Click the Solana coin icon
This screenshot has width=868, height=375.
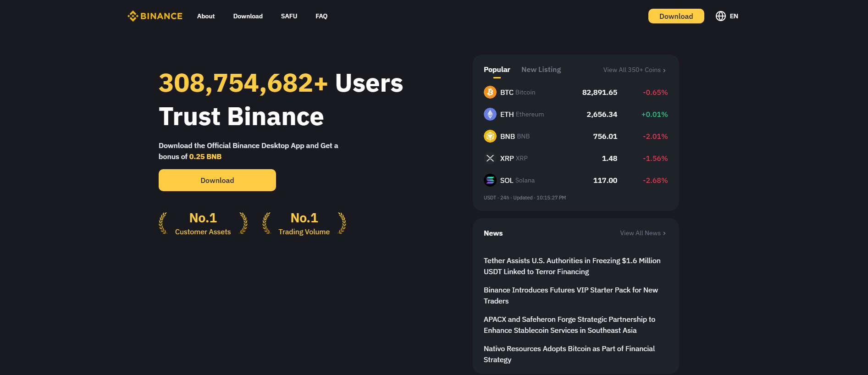pos(490,180)
